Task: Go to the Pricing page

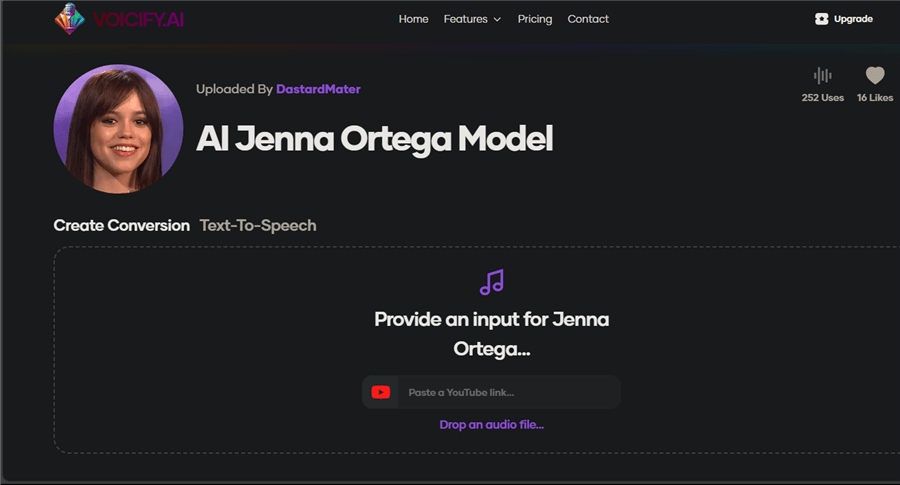Action: click(x=534, y=19)
